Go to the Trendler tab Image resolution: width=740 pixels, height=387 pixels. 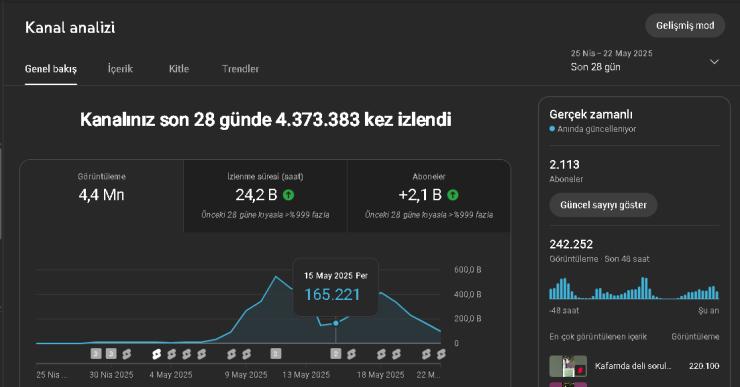pos(240,69)
